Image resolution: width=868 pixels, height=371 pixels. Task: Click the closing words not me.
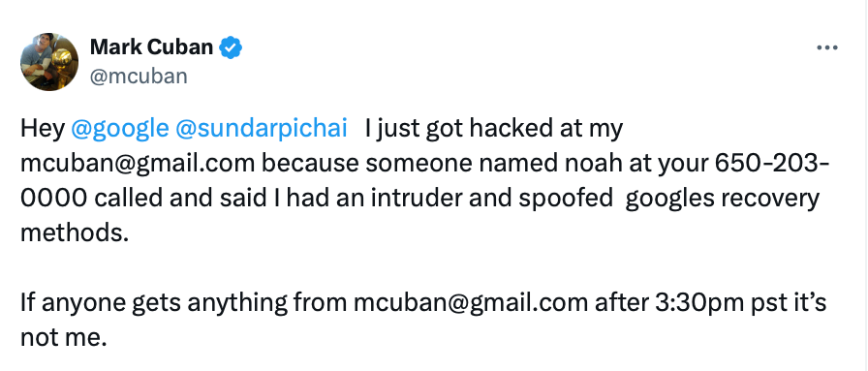coord(63,338)
